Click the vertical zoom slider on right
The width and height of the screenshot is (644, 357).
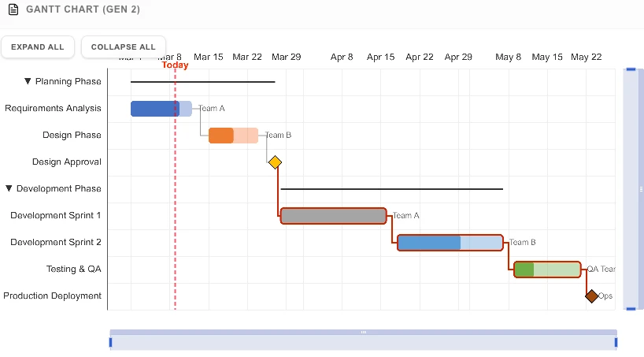630,189
